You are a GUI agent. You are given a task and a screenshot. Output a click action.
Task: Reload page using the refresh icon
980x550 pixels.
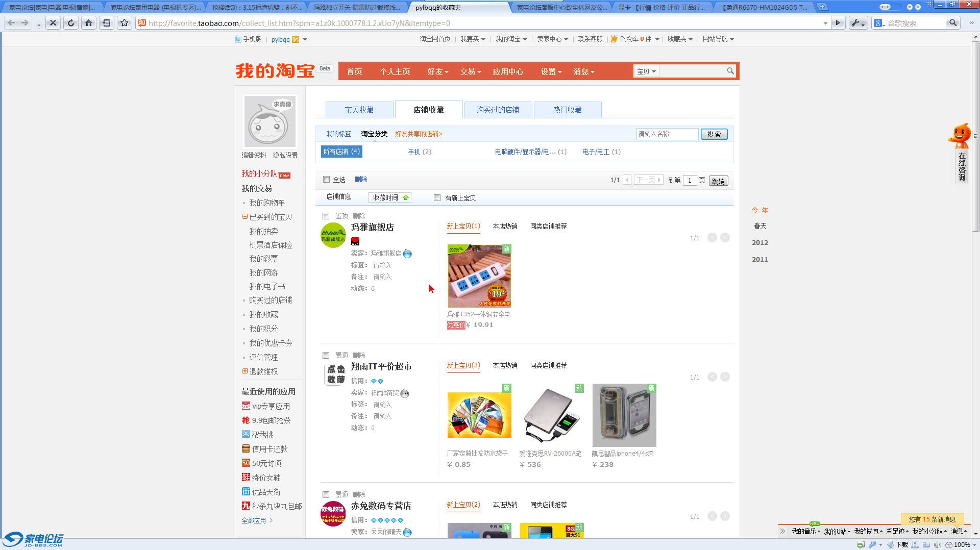(x=71, y=23)
